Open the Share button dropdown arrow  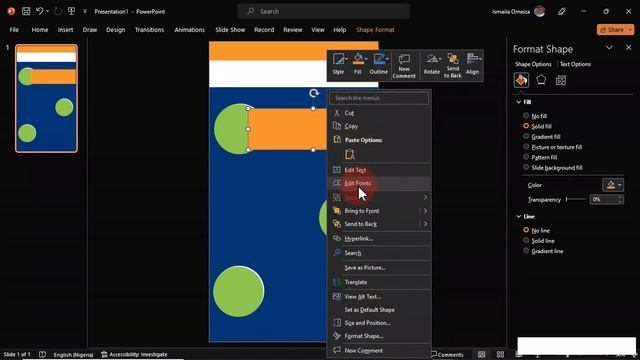coord(631,30)
